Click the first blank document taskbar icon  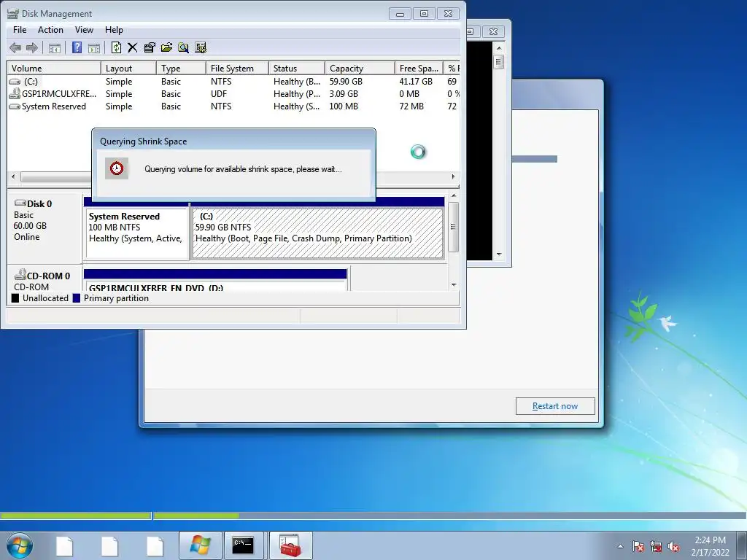click(64, 546)
